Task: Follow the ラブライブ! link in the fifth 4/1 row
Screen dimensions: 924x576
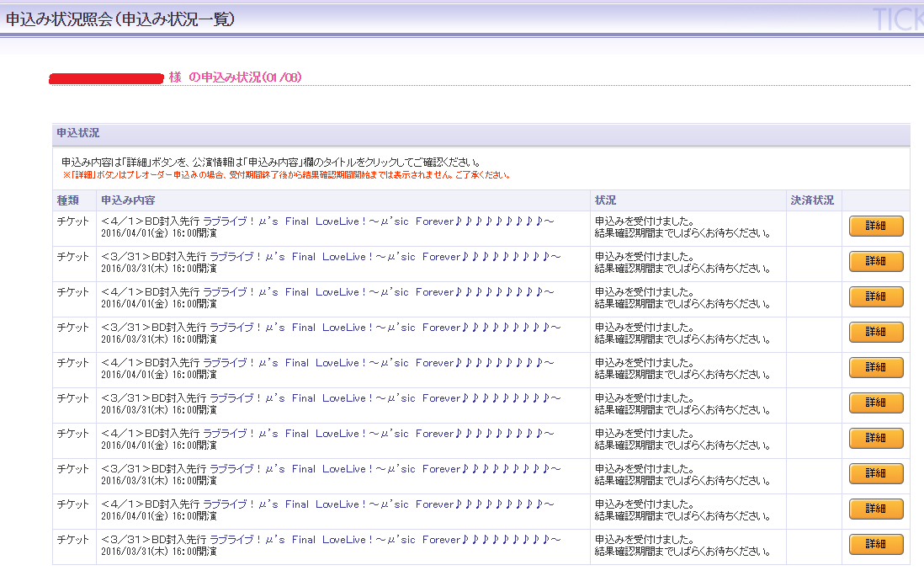Action: click(379, 504)
